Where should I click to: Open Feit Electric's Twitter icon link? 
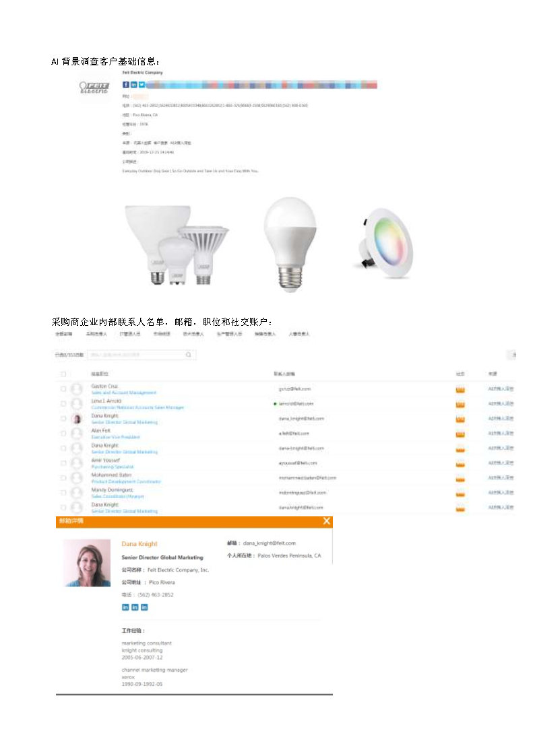(141, 85)
